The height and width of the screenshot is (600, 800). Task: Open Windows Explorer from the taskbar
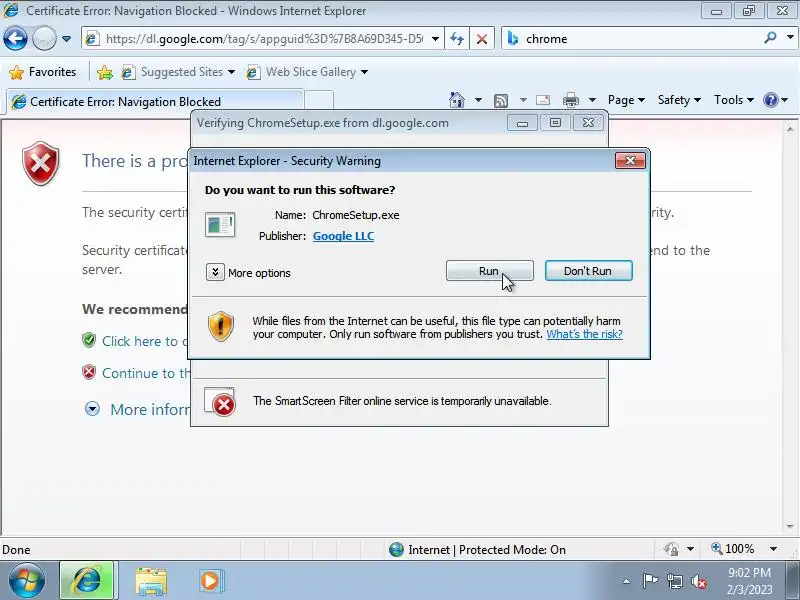[151, 581]
